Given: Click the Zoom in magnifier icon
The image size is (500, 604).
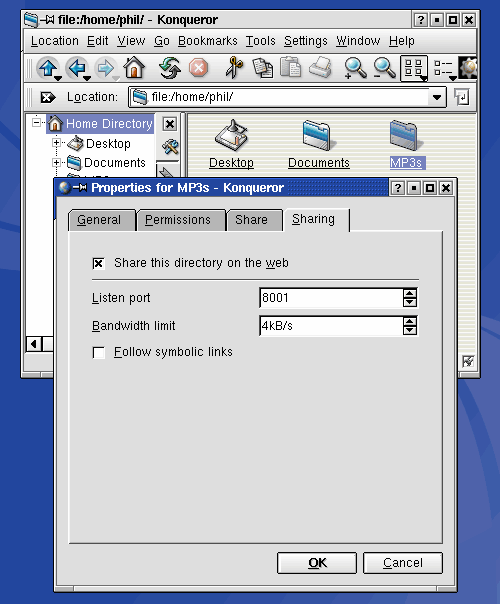Looking at the screenshot, I should (x=355, y=68).
